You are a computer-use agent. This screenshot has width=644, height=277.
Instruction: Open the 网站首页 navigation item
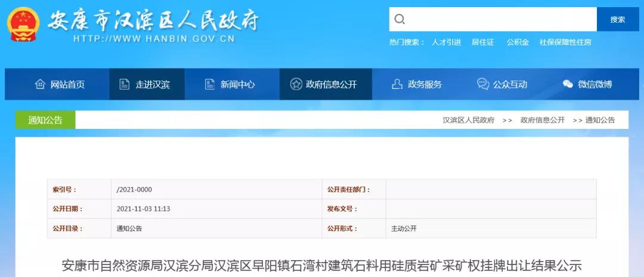tap(67, 84)
